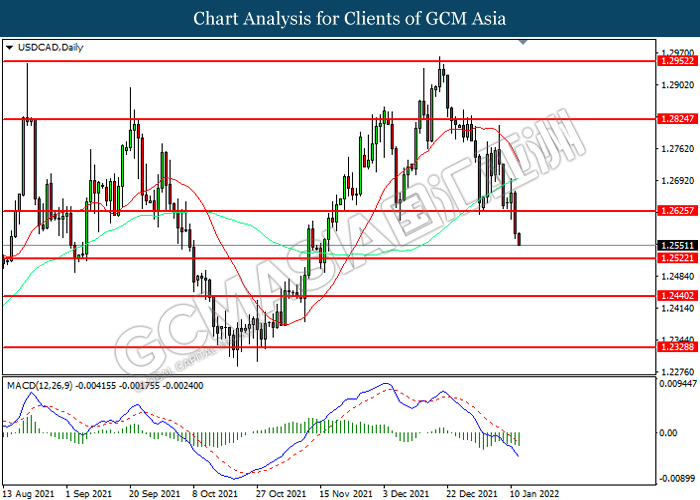Click the current price label 1.25511
Viewport: 700px width, 500px height.
[x=677, y=246]
